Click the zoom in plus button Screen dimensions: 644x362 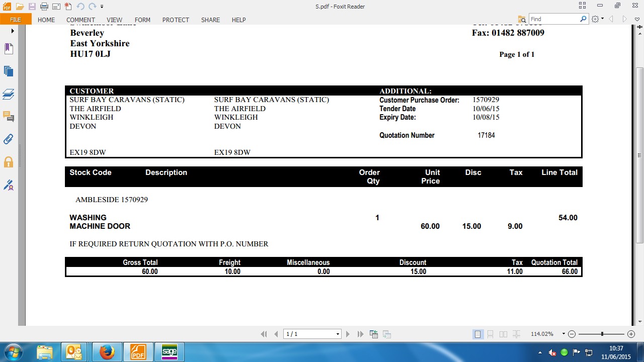pos(631,334)
